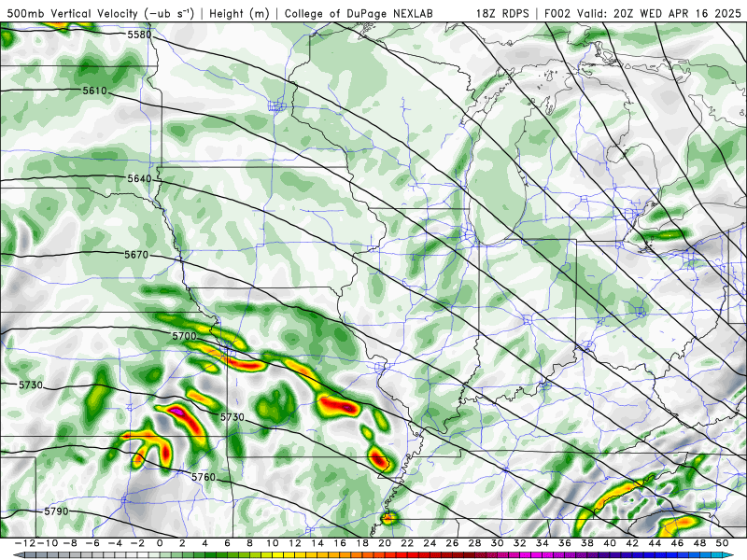Click the 18 value on the color scale
747x560 pixels.
tap(362, 543)
